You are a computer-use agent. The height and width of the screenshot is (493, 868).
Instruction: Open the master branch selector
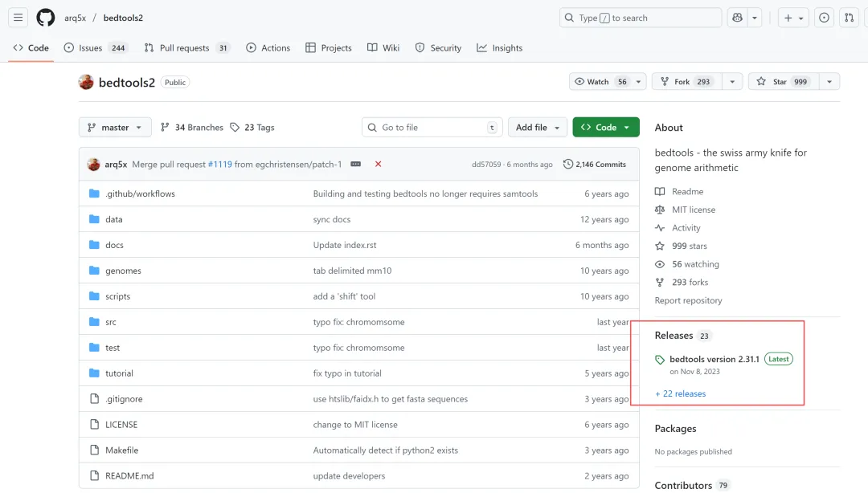[115, 127]
